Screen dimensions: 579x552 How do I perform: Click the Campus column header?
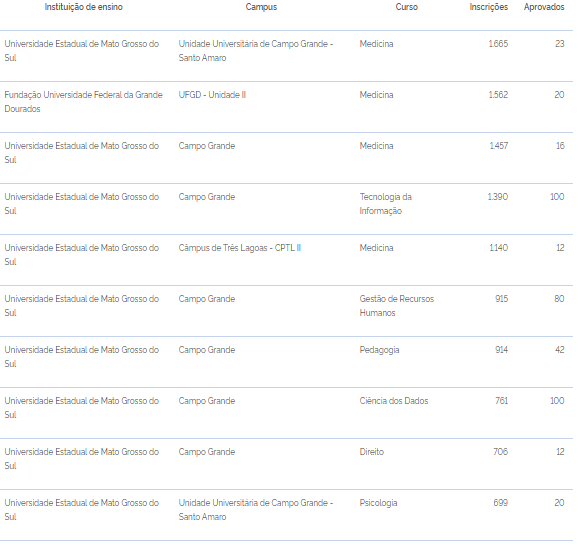[261, 7]
